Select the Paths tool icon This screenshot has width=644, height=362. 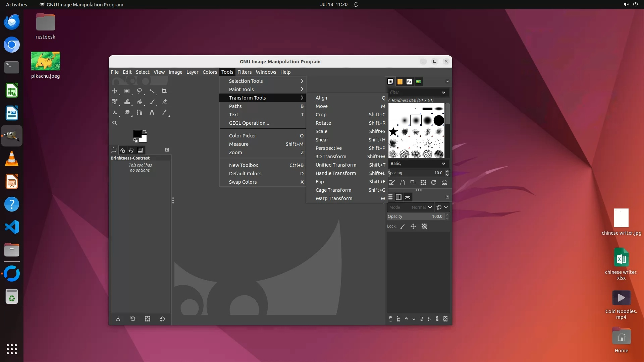[139, 113]
